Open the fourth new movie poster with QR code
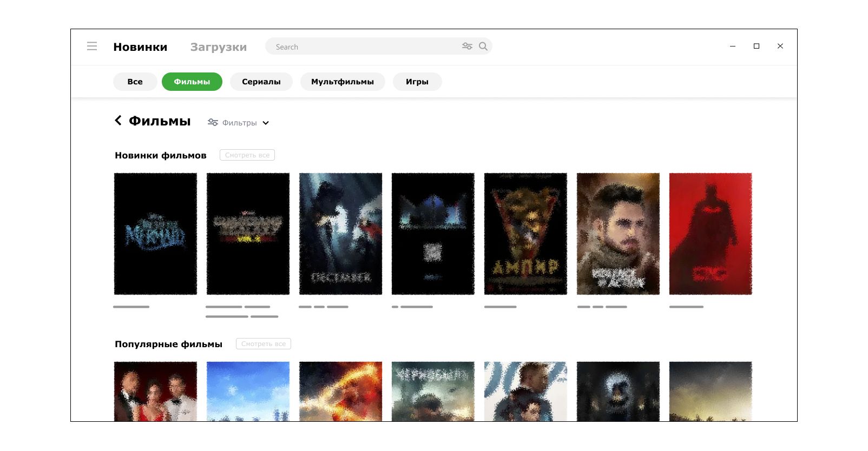The width and height of the screenshot is (868, 451). (x=433, y=234)
